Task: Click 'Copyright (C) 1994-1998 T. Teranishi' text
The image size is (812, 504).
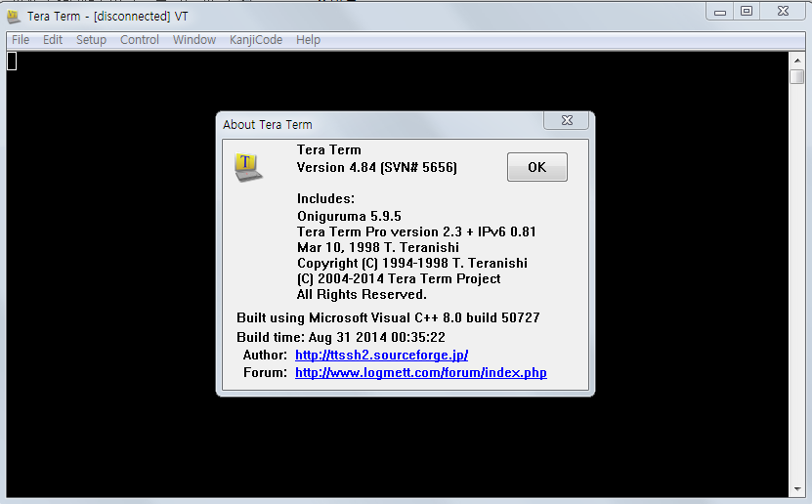Action: [412, 263]
